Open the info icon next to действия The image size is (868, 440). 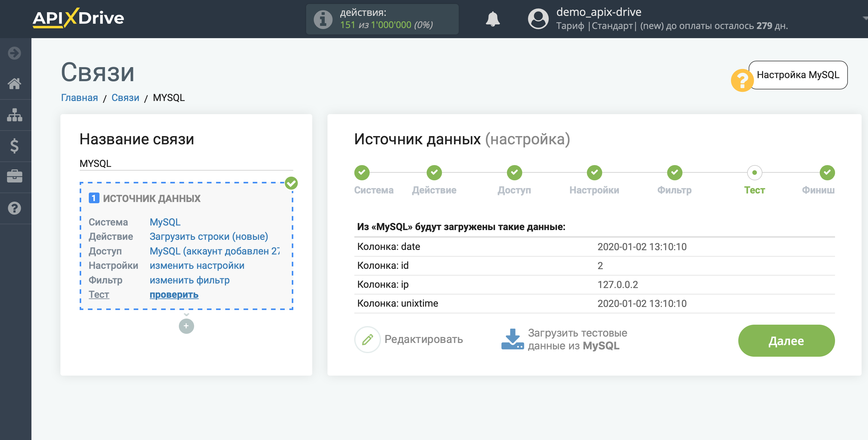pyautogui.click(x=323, y=19)
